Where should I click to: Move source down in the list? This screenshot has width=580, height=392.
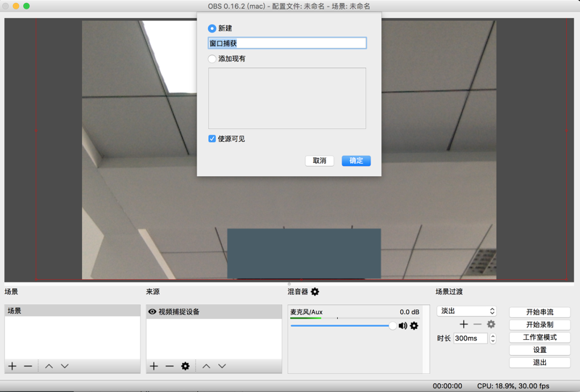click(222, 366)
